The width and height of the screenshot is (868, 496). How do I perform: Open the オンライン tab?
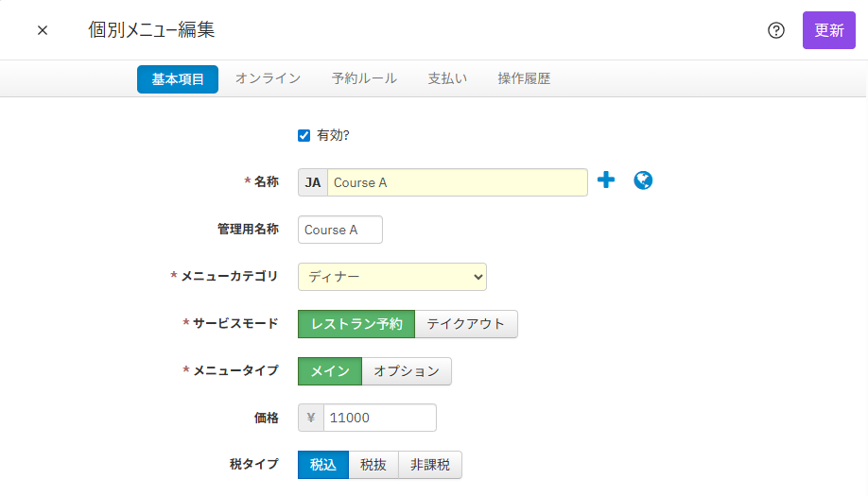coord(268,78)
